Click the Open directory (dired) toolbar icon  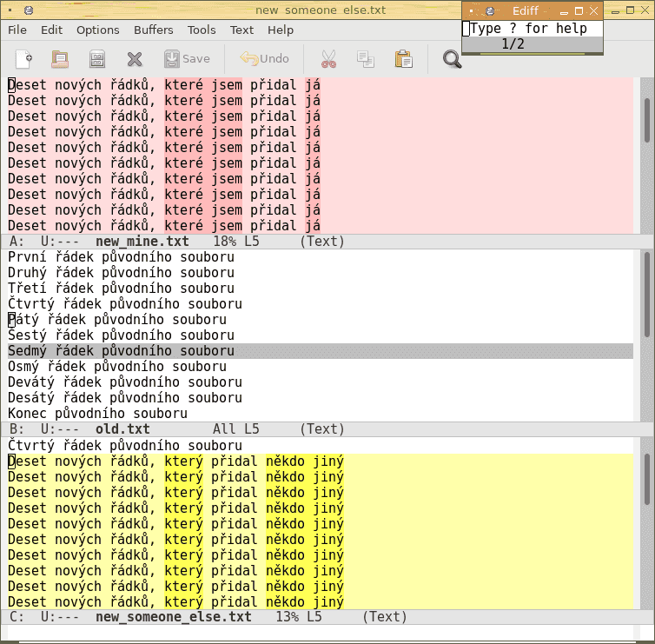click(97, 59)
